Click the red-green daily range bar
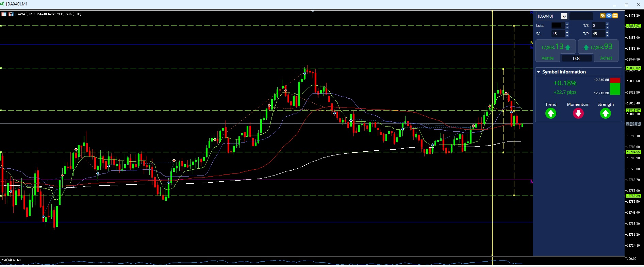This screenshot has height=267, width=644. pos(615,86)
